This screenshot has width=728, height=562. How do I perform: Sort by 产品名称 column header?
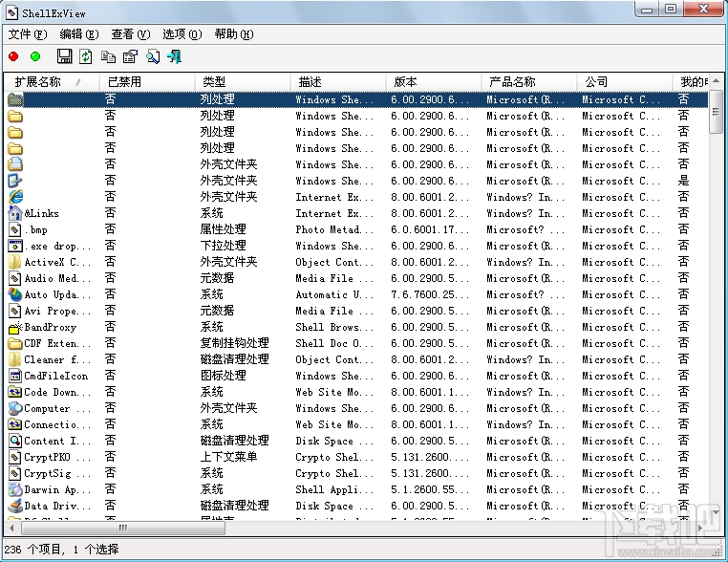pos(529,82)
